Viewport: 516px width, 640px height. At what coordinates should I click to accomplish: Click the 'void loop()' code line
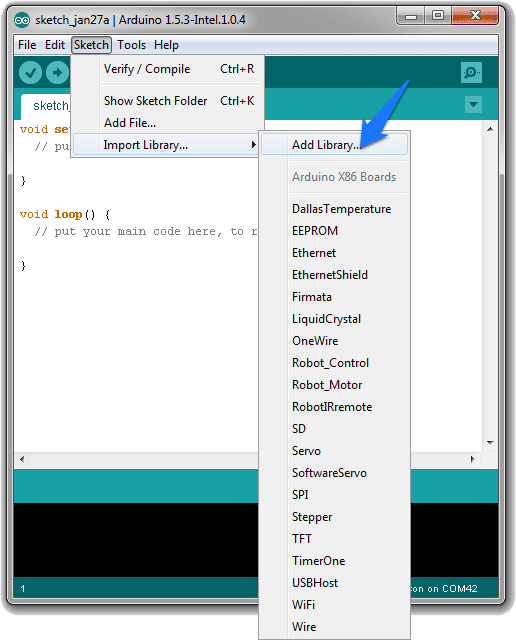[x=64, y=215]
